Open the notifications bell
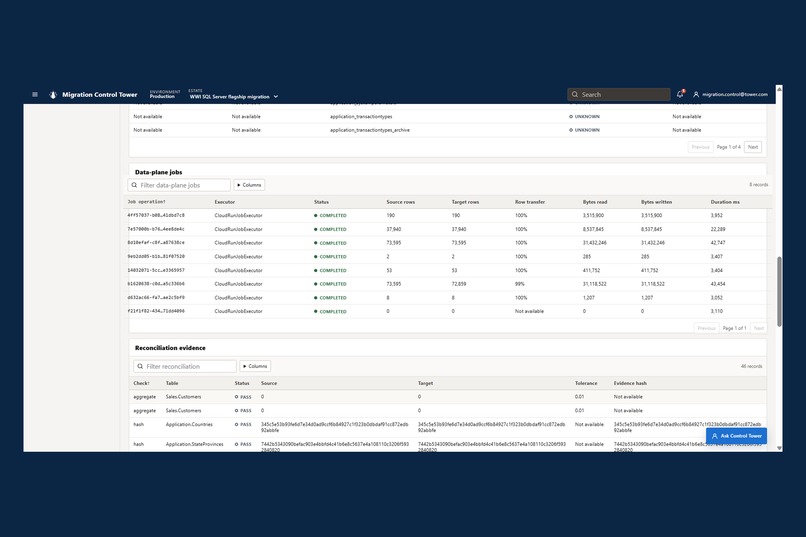Image resolution: width=806 pixels, height=537 pixels. point(680,94)
